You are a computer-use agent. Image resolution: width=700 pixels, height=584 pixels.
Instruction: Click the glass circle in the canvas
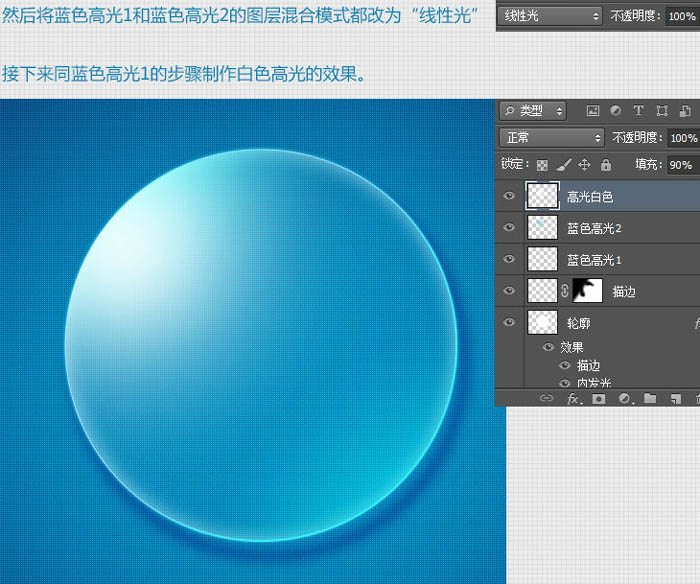click(261, 345)
